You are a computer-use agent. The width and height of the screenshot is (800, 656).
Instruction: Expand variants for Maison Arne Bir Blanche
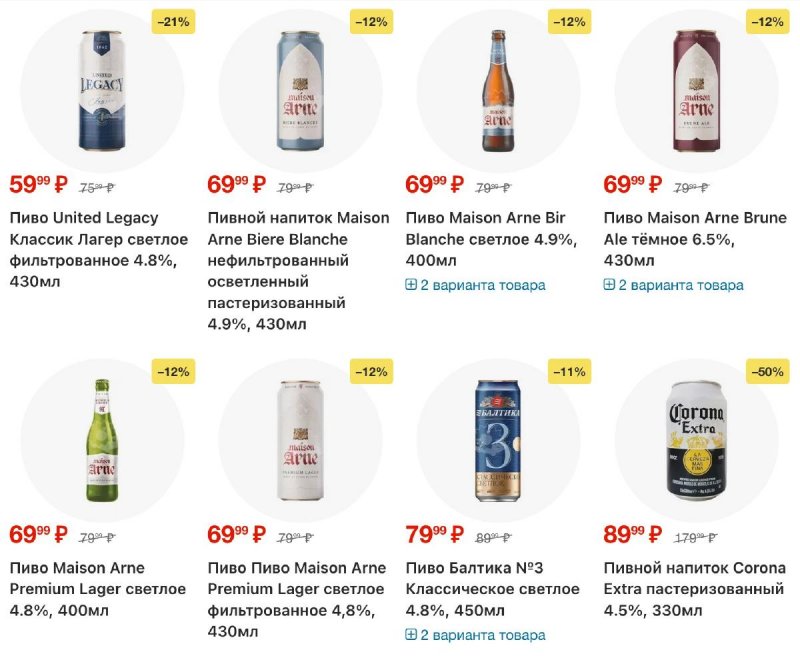[x=475, y=285]
